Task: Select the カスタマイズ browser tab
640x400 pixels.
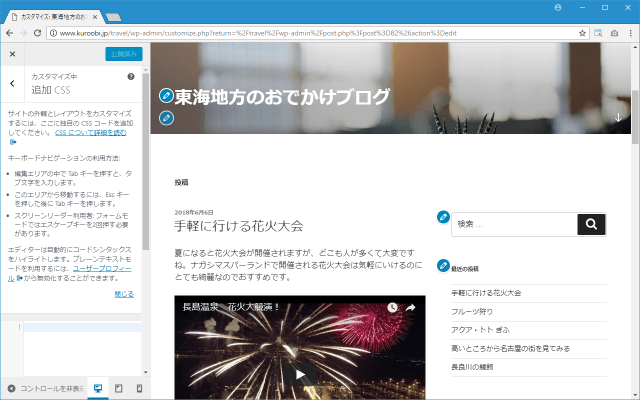Action: [x=53, y=17]
